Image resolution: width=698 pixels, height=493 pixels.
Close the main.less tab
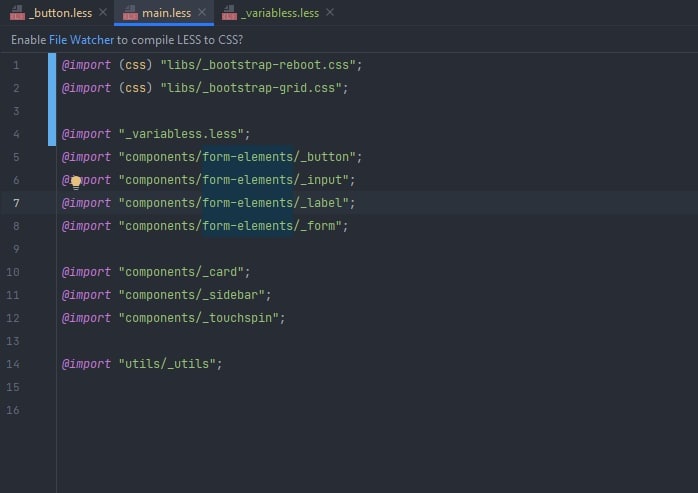(x=202, y=12)
